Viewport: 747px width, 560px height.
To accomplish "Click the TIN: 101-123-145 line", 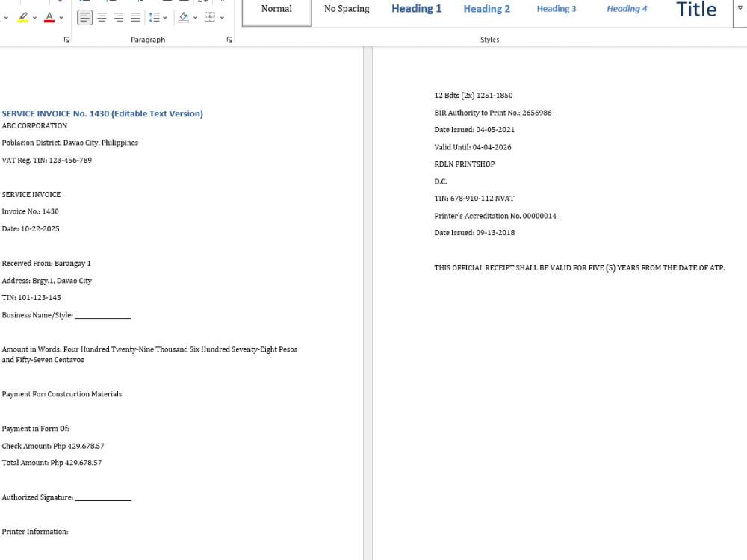I will pos(31,298).
